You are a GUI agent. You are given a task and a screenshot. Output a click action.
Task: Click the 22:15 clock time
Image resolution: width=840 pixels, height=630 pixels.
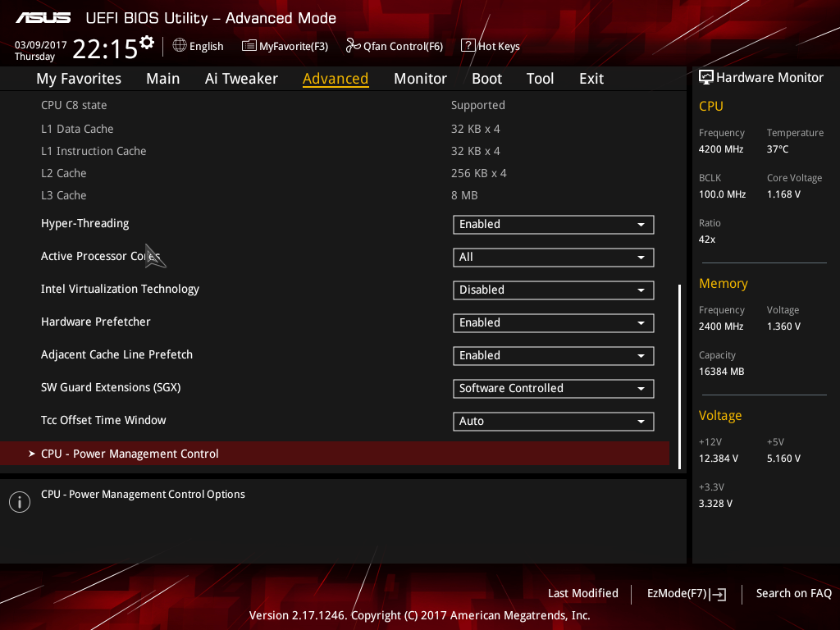tap(105, 49)
